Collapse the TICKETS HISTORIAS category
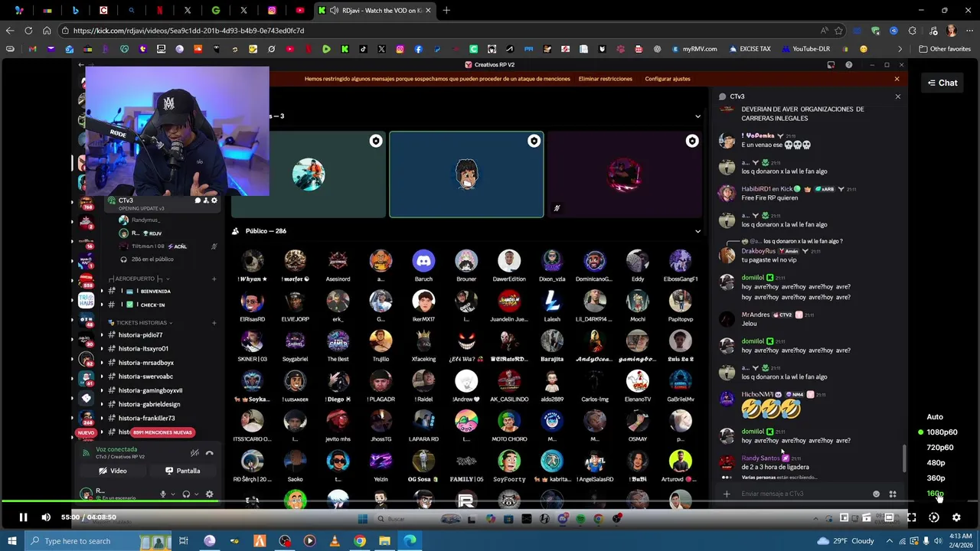 [x=144, y=323]
